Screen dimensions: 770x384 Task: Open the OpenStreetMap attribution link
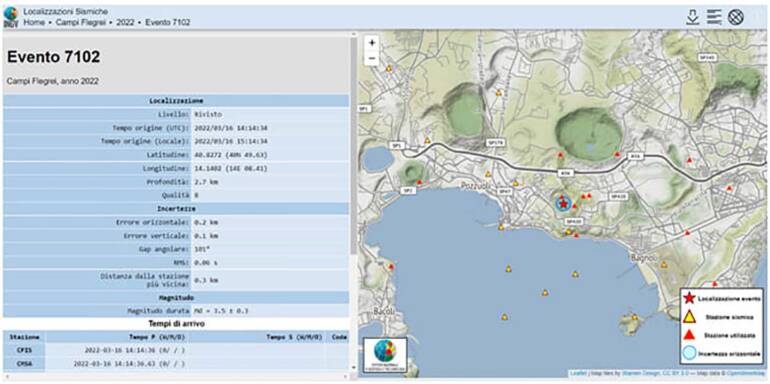coord(745,374)
